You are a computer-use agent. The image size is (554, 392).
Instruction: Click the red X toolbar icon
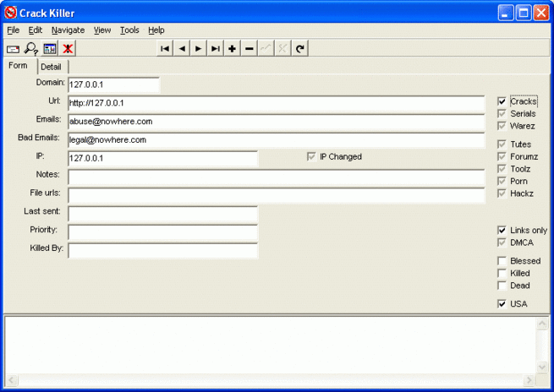pos(68,49)
